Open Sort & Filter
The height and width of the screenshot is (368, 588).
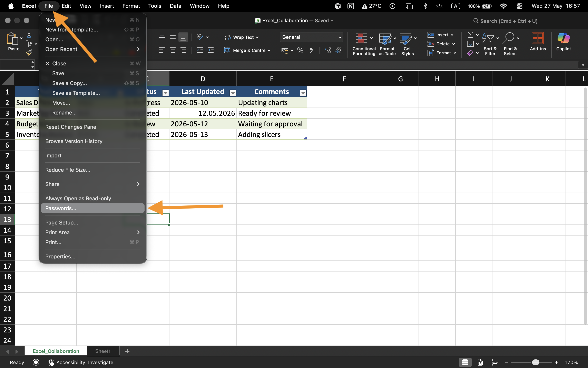click(490, 45)
